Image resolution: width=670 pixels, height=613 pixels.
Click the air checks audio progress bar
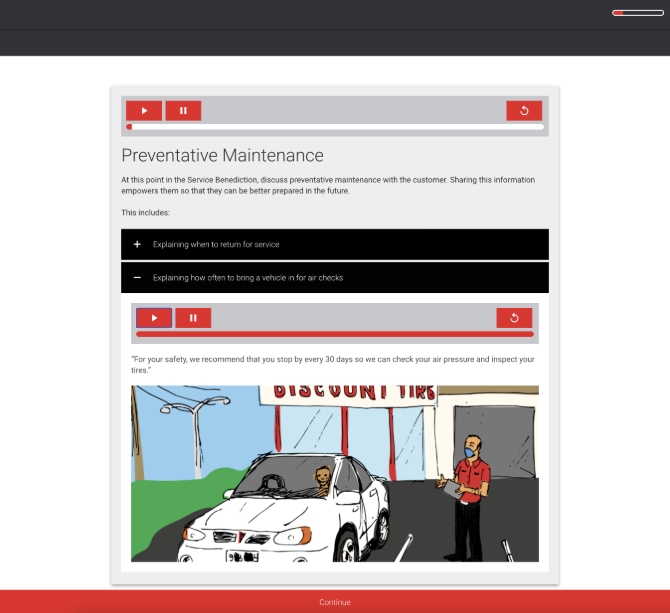pos(335,334)
